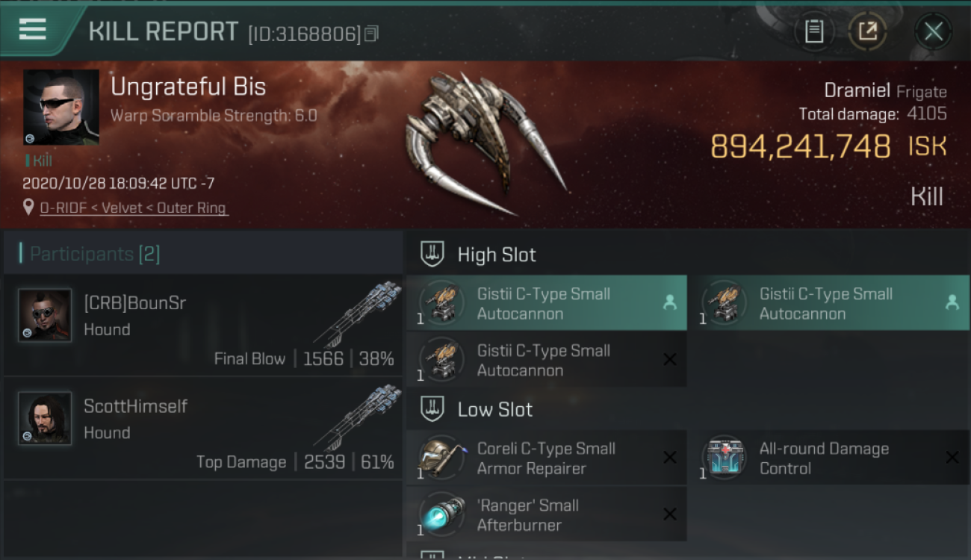This screenshot has height=560, width=971.
Task: Click ScottHimself portrait icon
Action: point(45,418)
